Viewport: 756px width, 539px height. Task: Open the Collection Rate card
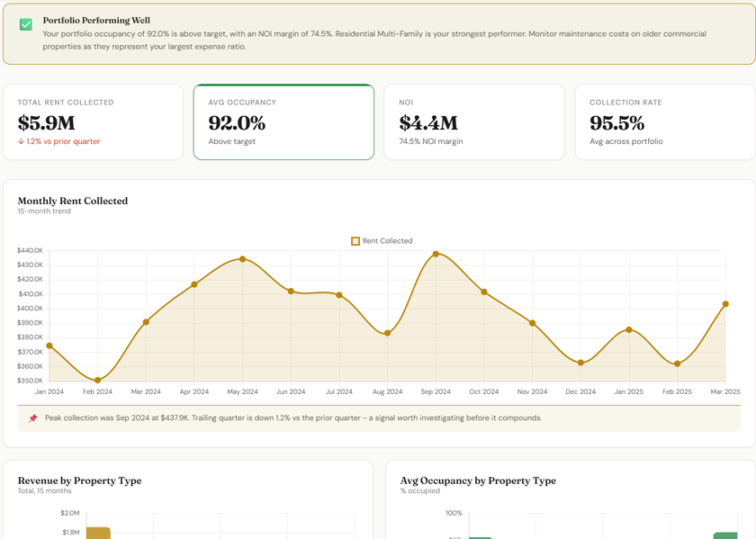[665, 122]
